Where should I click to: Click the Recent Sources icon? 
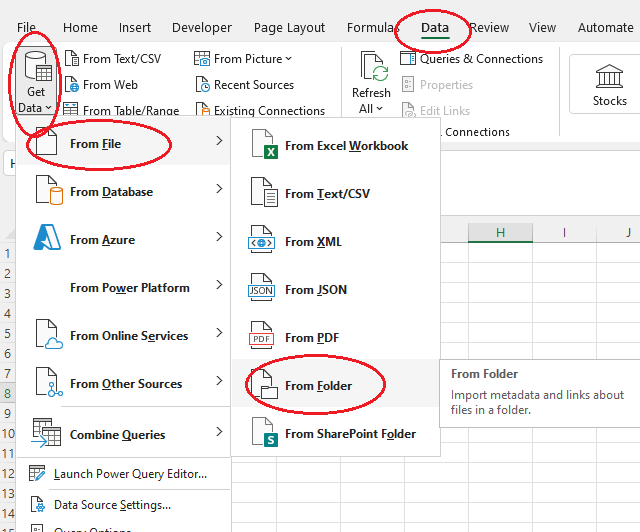pos(202,85)
